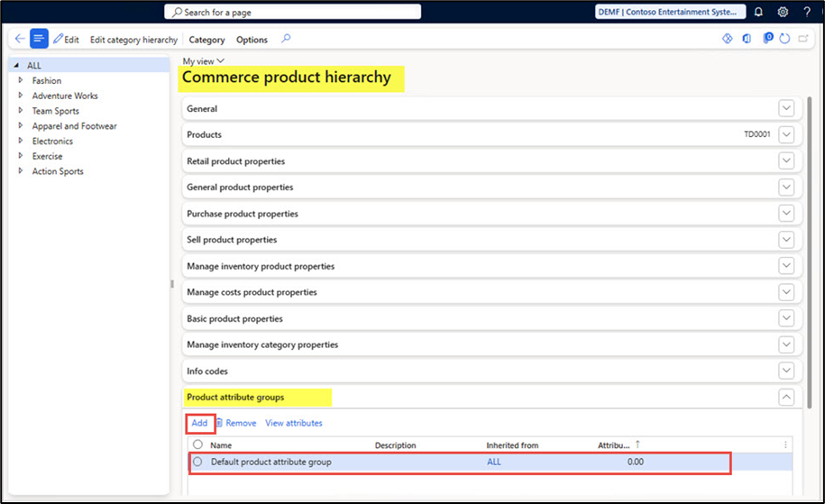Viewport: 825px width, 504px height.
Task: Click the Search for a page field
Action: [292, 12]
